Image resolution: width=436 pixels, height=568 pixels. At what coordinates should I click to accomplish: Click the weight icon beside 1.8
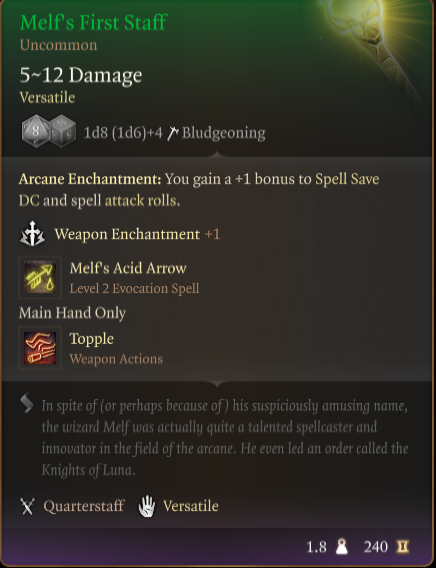coord(341,547)
